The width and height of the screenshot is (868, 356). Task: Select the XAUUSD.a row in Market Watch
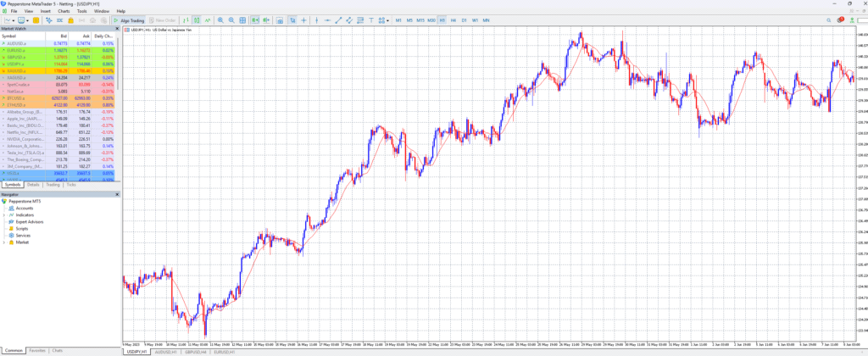58,71
